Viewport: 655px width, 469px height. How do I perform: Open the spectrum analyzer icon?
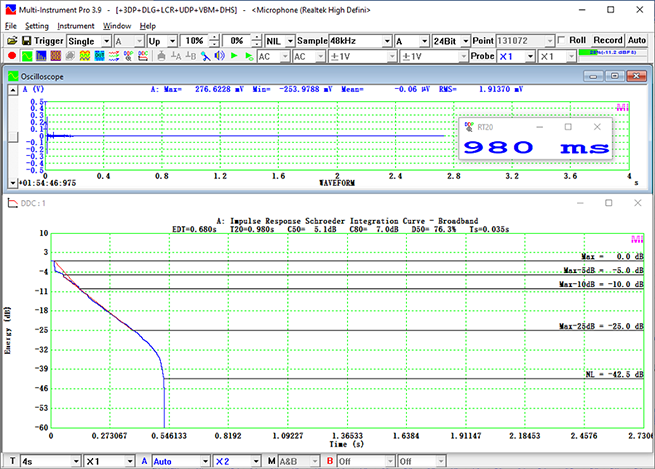tap(43, 57)
